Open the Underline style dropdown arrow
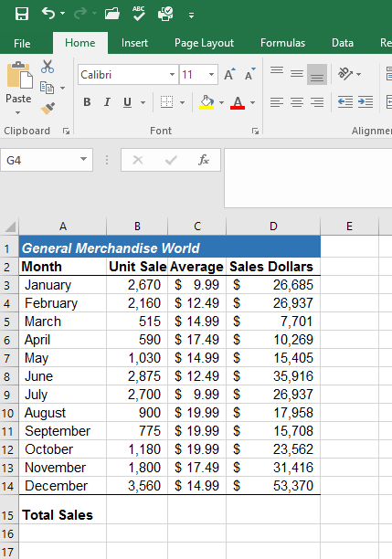Image resolution: width=392 pixels, height=559 pixels. 143,102
